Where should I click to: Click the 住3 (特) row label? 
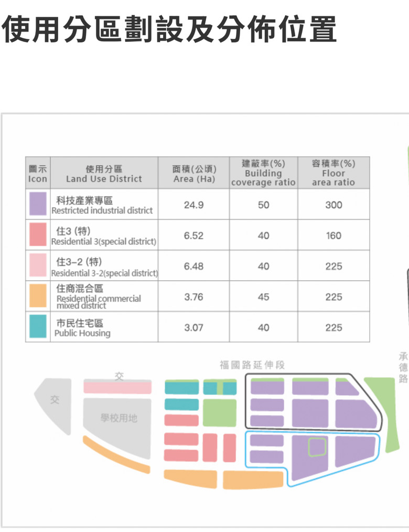tap(104, 236)
